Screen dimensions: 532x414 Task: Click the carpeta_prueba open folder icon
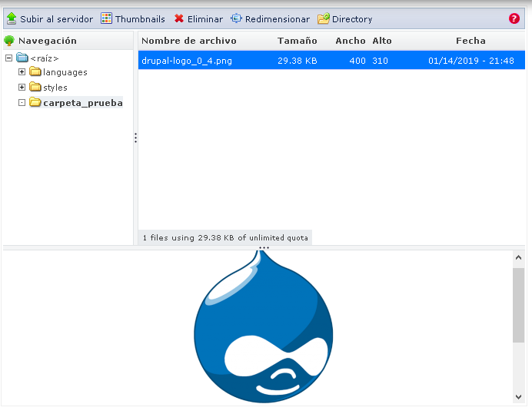pos(35,101)
